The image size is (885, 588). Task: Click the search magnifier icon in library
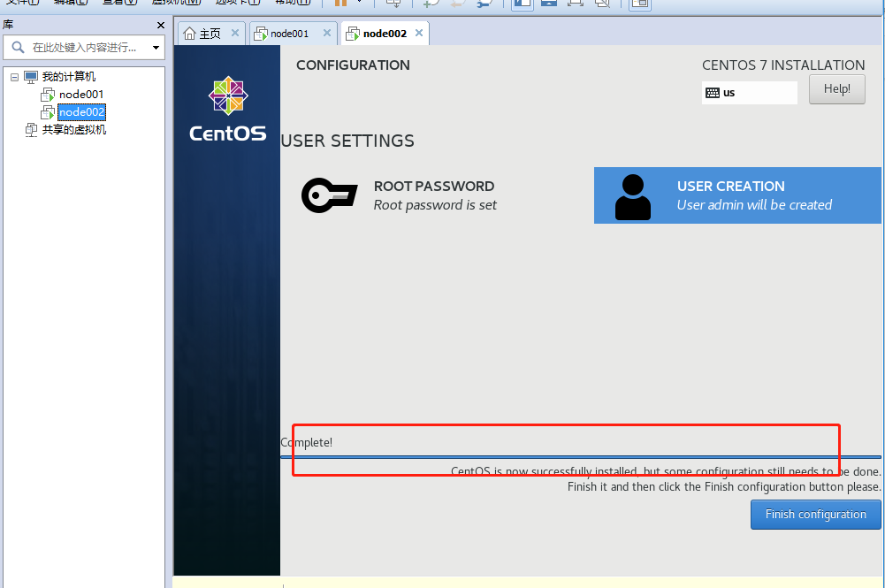click(18, 48)
